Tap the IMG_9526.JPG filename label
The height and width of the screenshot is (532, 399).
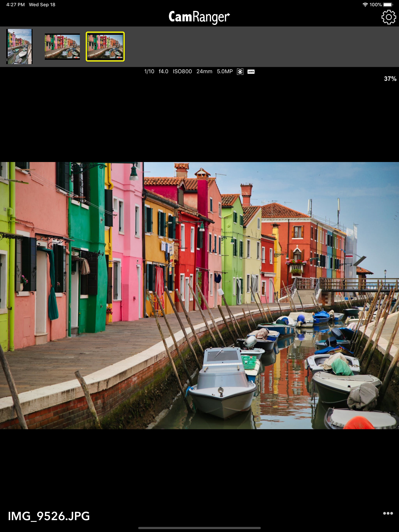coord(49,516)
